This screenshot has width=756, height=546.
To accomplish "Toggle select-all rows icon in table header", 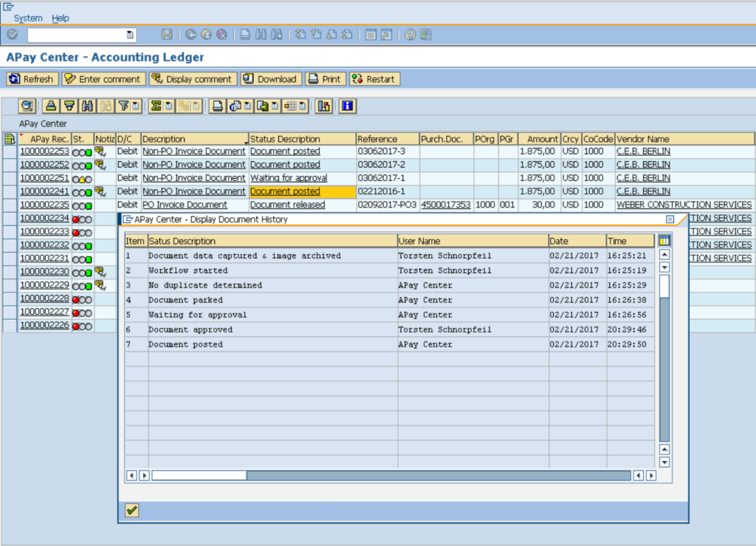I will [x=10, y=139].
